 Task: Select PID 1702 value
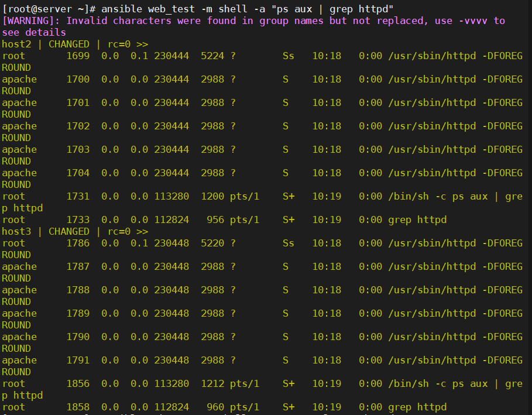(x=78, y=126)
